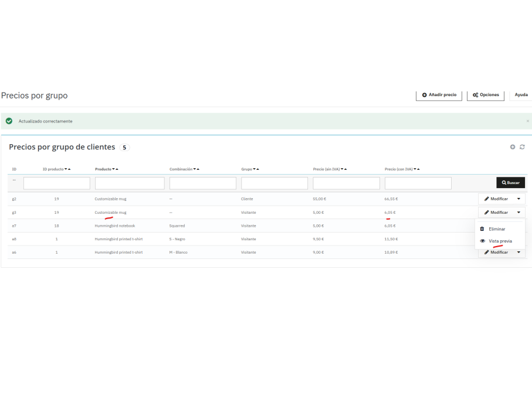
Task: Sort Producto column ascending arrow
Action: click(x=117, y=169)
